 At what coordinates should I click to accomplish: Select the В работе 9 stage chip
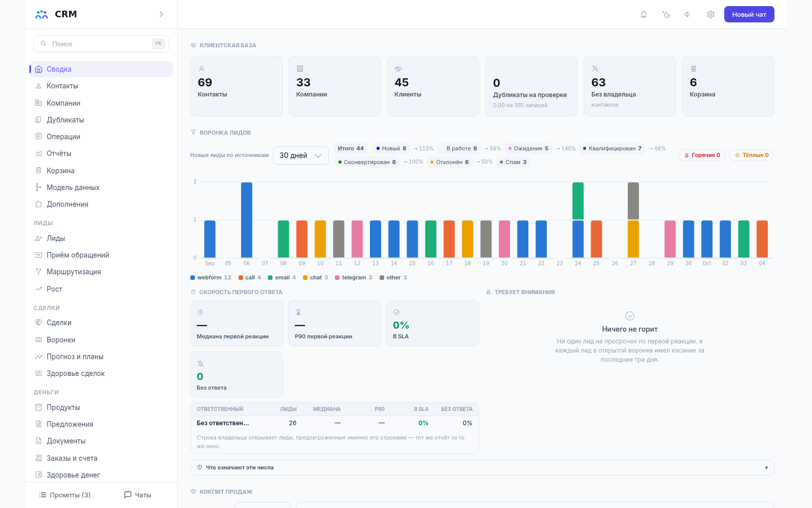[459, 148]
